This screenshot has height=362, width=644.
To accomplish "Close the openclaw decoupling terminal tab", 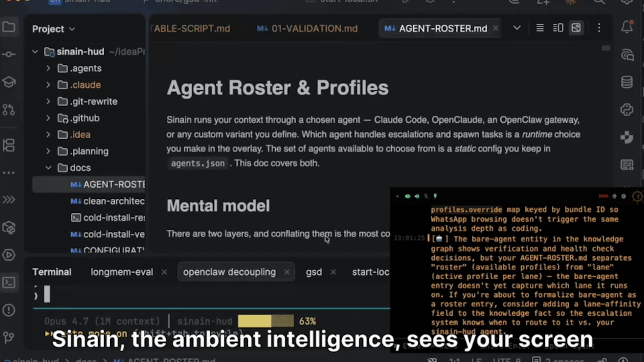I will click(287, 272).
